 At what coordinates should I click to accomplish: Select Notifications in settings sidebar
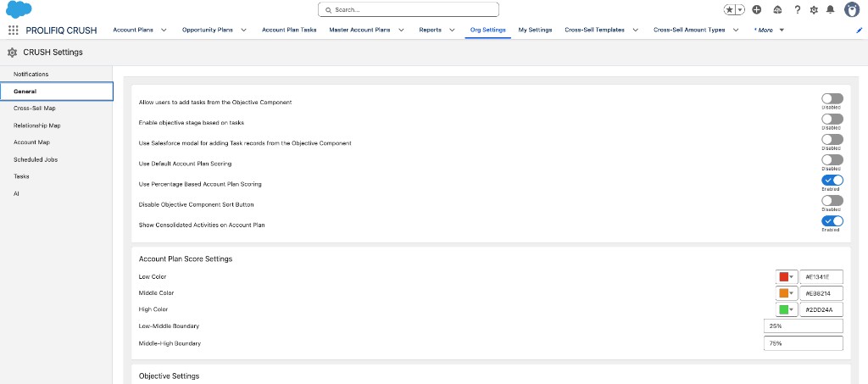click(x=56, y=74)
